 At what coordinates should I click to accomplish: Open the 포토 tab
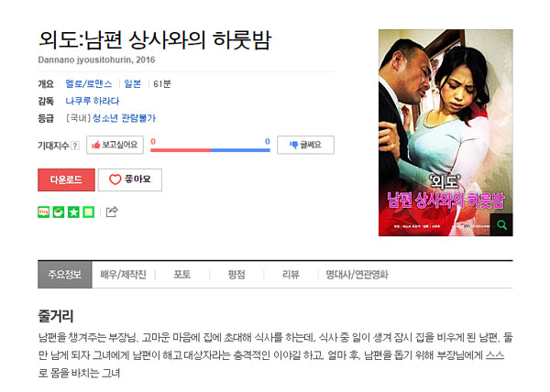[182, 274]
